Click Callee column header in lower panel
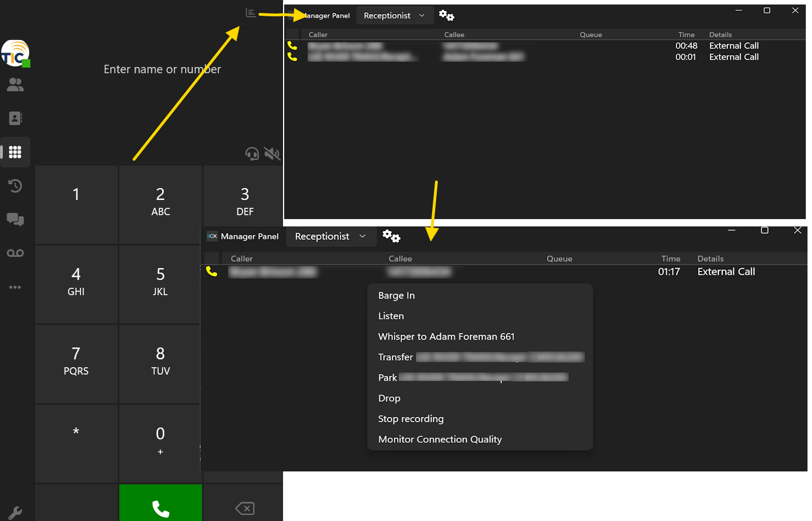This screenshot has width=812, height=521. click(400, 259)
